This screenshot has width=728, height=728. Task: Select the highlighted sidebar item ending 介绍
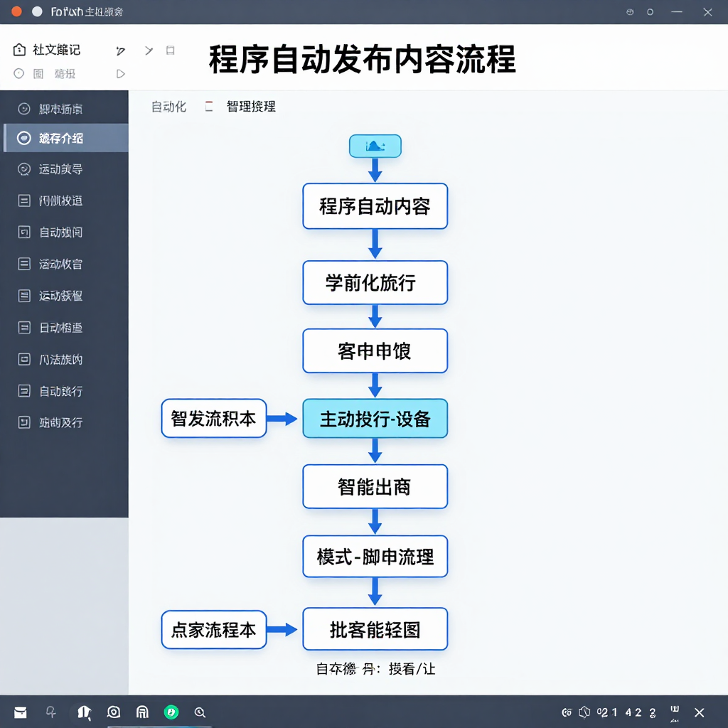65,138
